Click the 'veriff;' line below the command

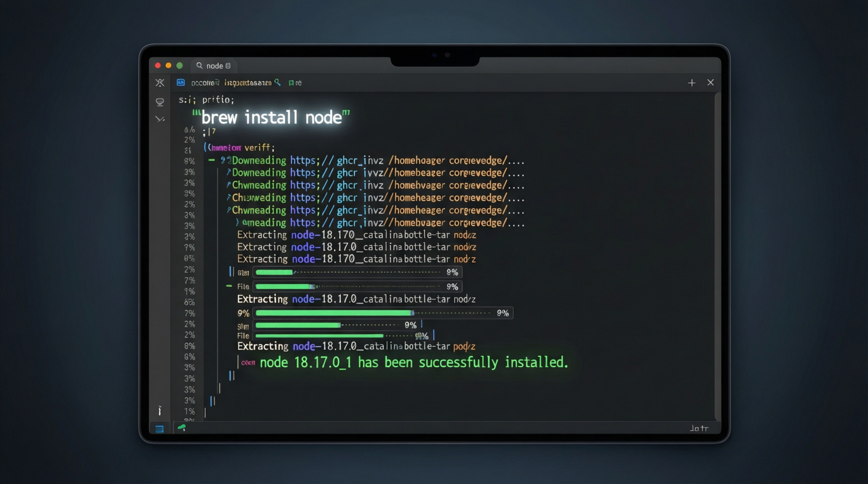point(259,148)
